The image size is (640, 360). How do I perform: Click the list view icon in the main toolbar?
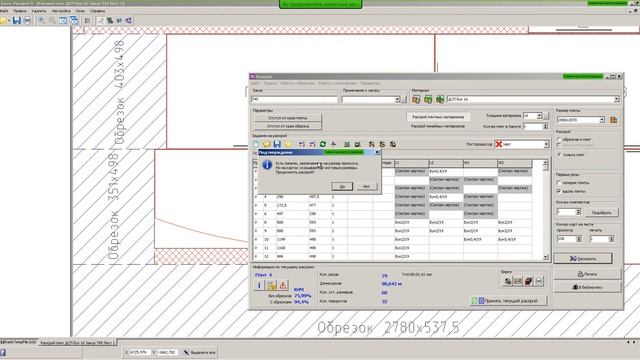tap(87, 20)
